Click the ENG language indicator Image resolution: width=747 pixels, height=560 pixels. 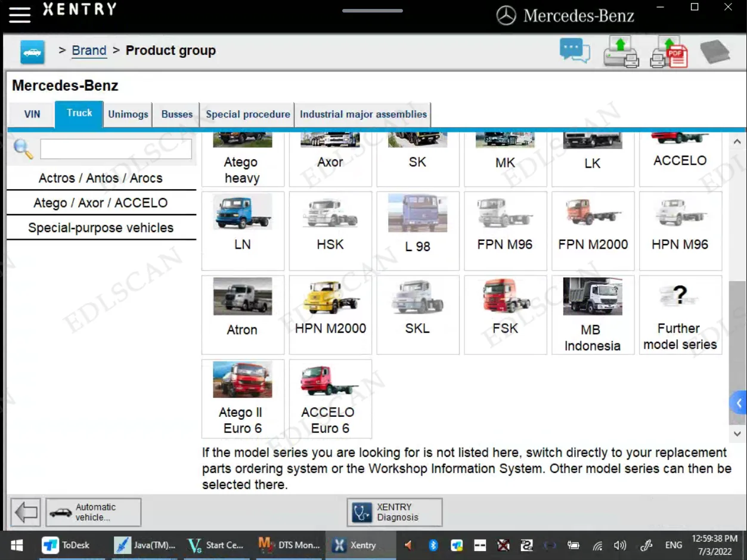pyautogui.click(x=674, y=545)
